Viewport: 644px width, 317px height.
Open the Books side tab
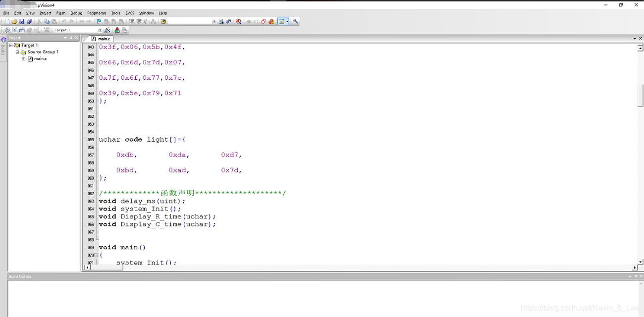click(3, 48)
